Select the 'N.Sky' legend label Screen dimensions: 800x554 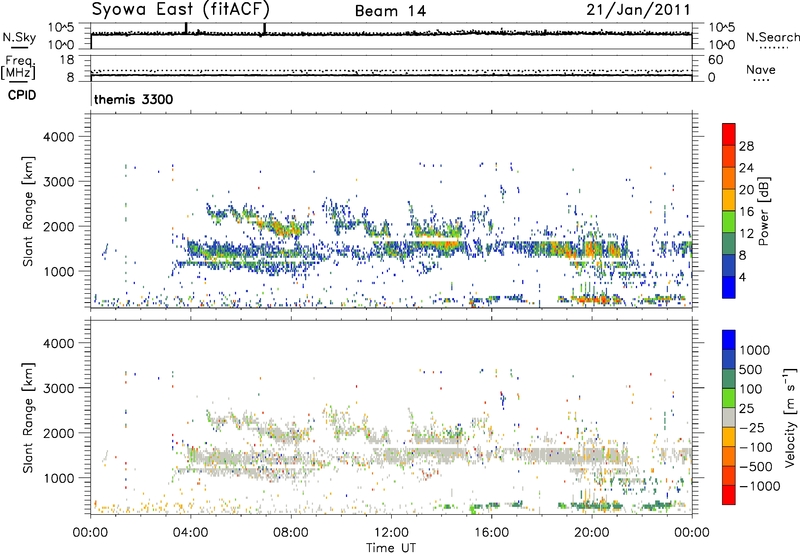[19, 37]
